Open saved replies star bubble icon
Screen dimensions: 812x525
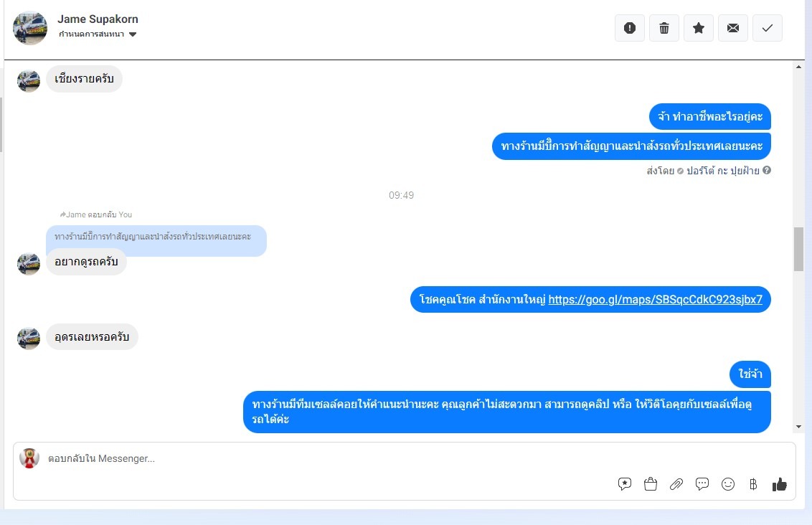[625, 484]
